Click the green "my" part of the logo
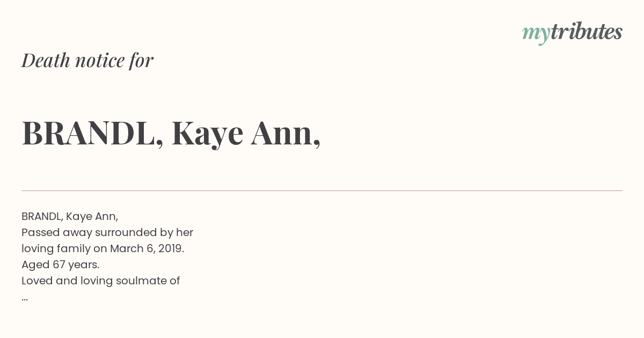 pyautogui.click(x=536, y=35)
